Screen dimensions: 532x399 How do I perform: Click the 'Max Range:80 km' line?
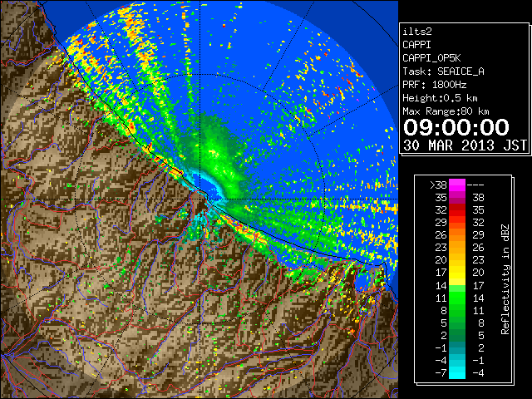[446, 111]
